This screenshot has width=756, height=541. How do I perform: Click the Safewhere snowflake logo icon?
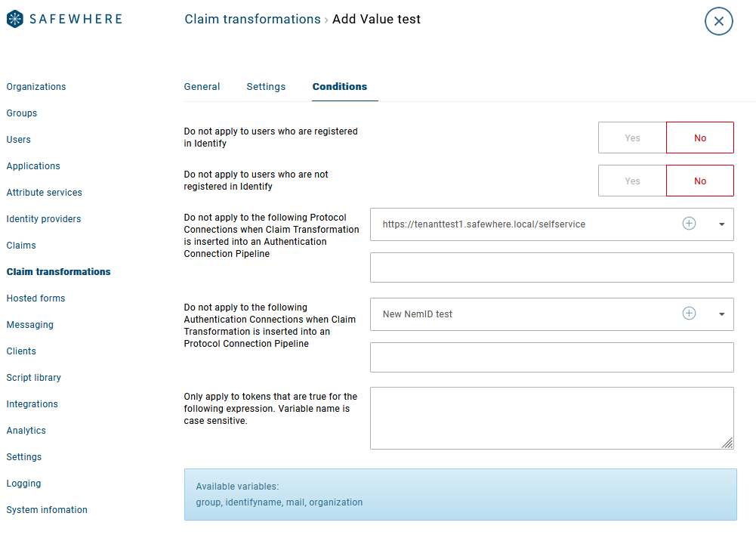point(15,19)
